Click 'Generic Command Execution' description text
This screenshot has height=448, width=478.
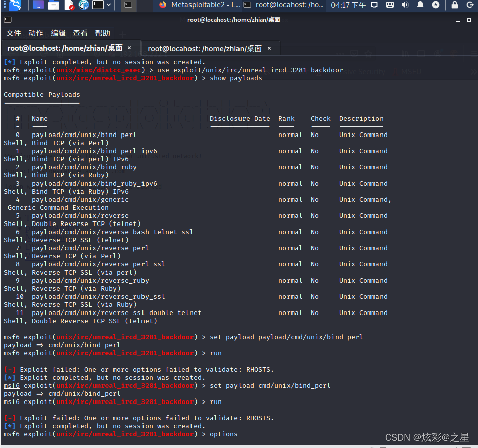click(x=58, y=208)
